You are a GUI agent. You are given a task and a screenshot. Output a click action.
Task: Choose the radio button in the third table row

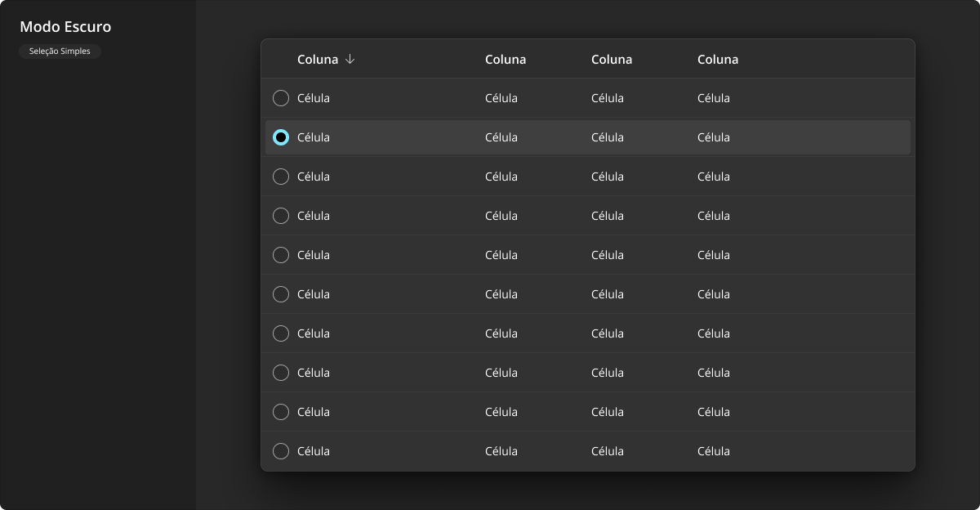281,177
